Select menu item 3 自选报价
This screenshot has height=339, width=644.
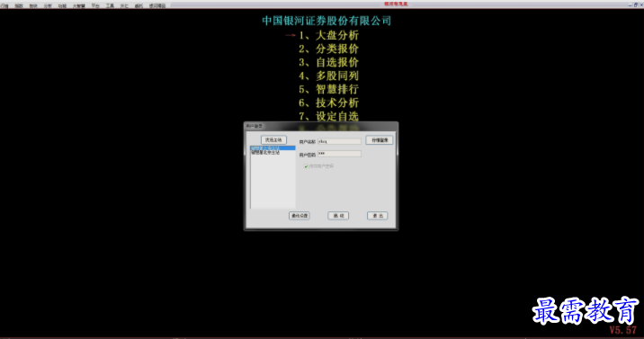pyautogui.click(x=328, y=62)
